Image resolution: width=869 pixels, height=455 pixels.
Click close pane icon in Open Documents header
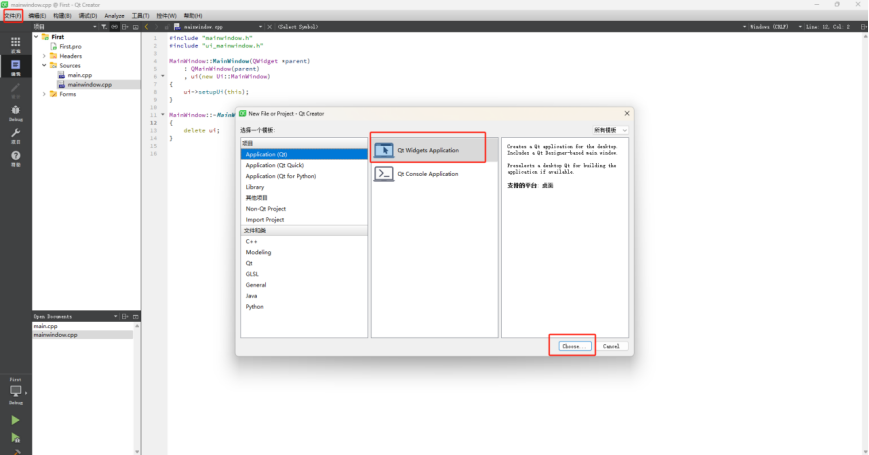coord(135,316)
